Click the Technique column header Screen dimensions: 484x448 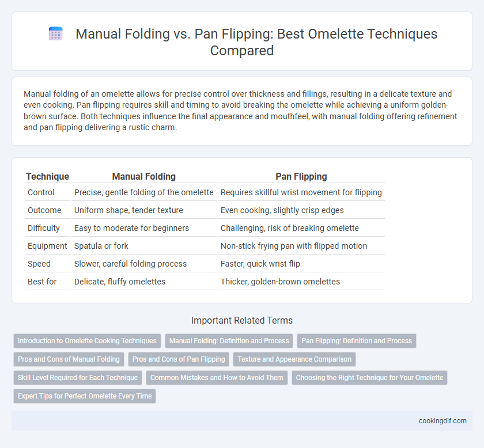point(47,176)
